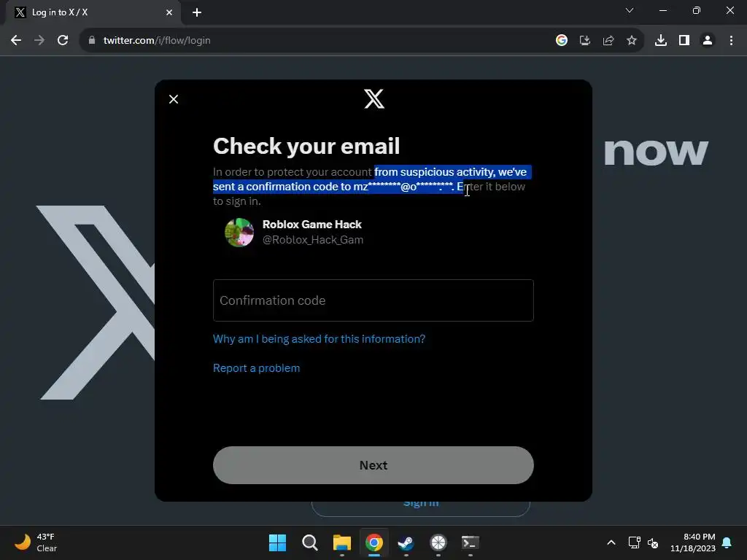747x560 pixels.
Task: Click the @Roblox_Hack_Gam handle text
Action: point(312,239)
